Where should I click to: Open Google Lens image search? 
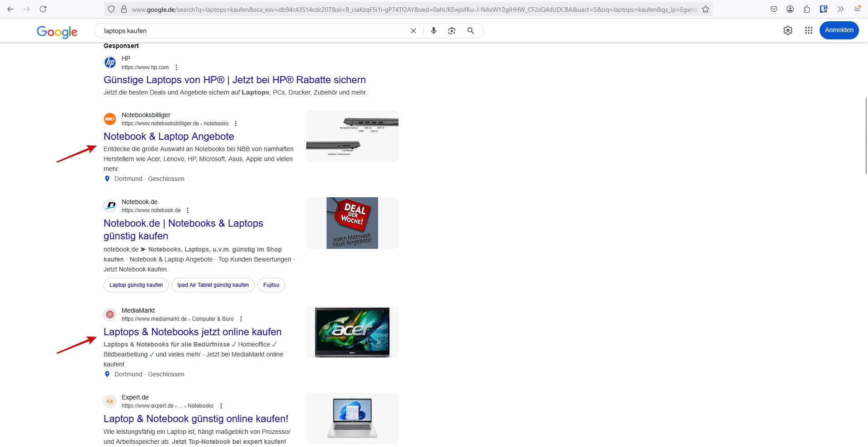pyautogui.click(x=452, y=31)
